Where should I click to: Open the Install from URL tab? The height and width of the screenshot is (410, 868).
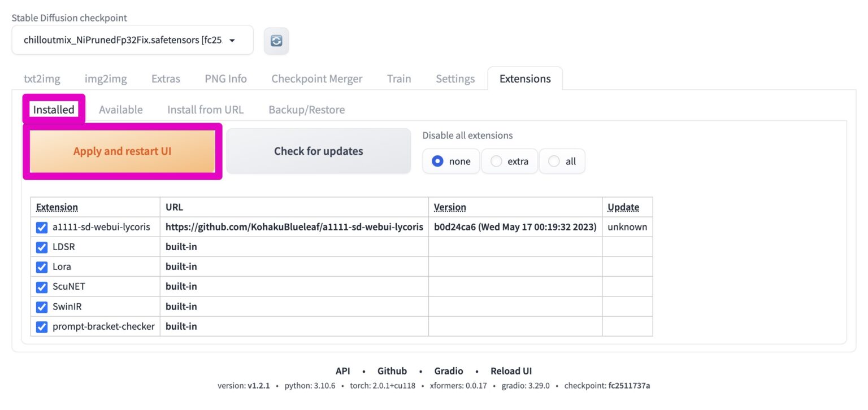coord(205,110)
